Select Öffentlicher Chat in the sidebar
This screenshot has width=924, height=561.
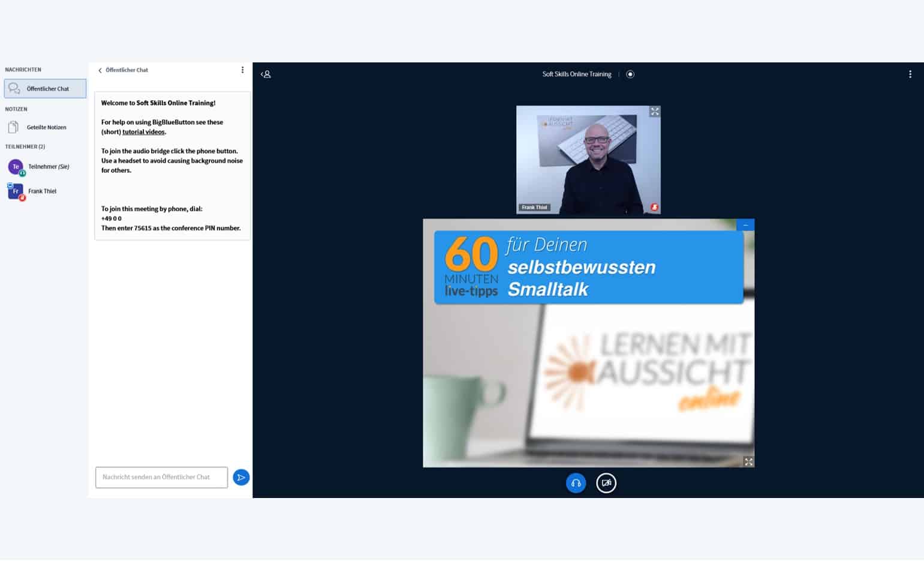(x=46, y=89)
